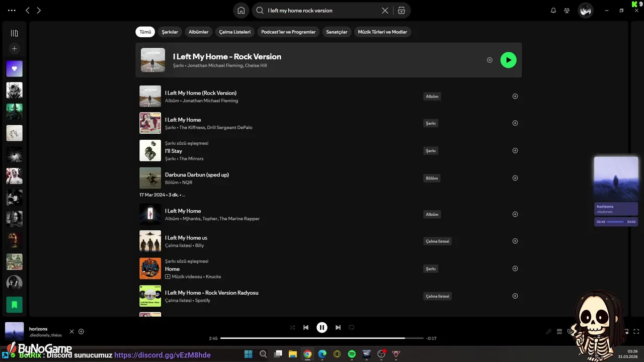Create a playlist with plus icon
The image size is (644, 362).
[x=14, y=49]
